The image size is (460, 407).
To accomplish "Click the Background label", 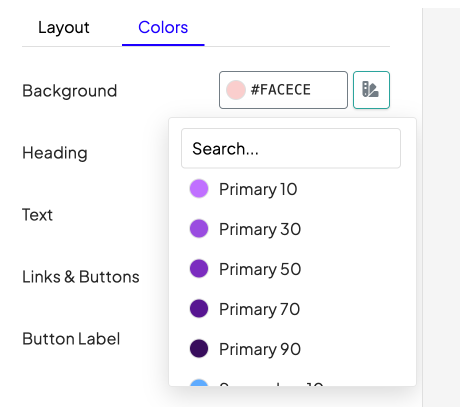I will 70,91.
